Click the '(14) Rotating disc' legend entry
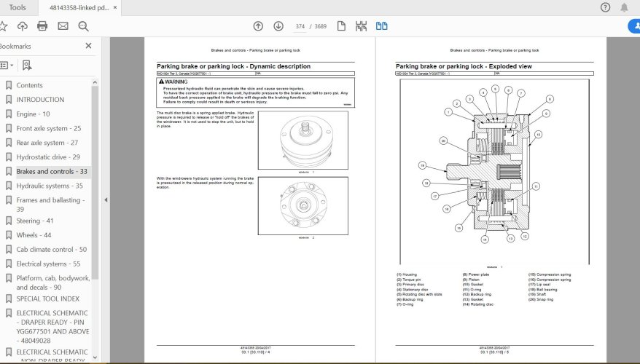This screenshot has height=364, width=640. point(477,304)
